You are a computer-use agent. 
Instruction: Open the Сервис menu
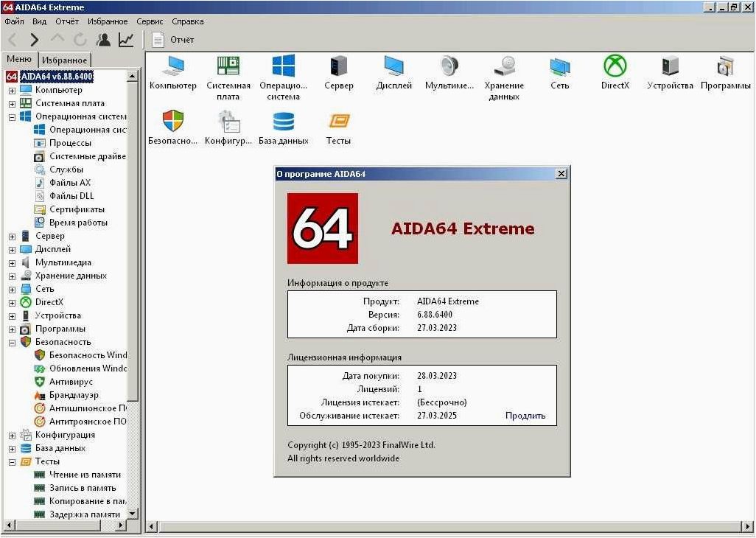(x=150, y=21)
